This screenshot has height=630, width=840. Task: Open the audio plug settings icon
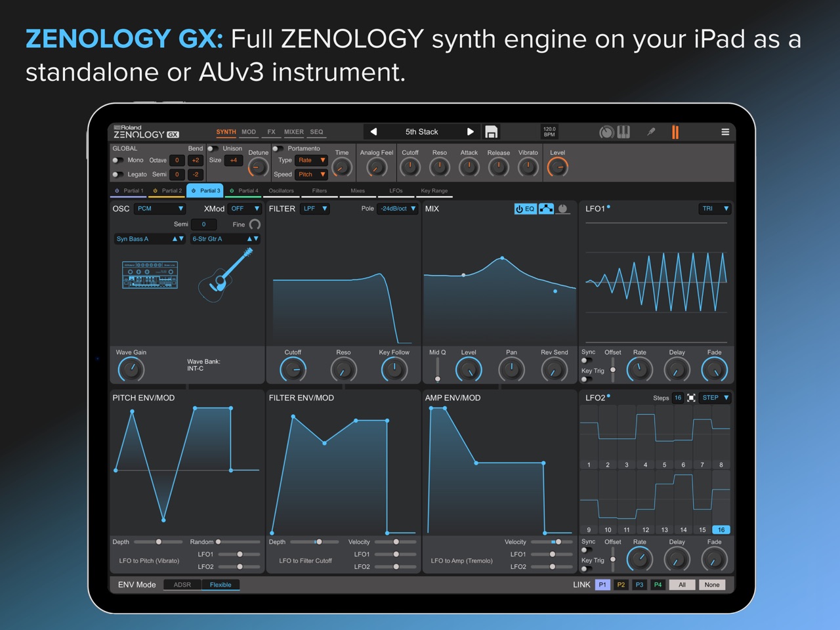[x=651, y=132]
